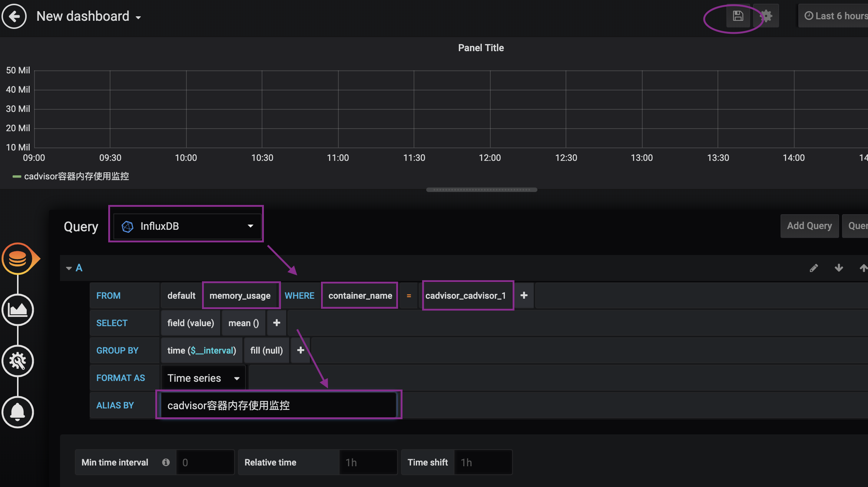
Task: Edit time ($__interval) grouping
Action: click(x=202, y=350)
